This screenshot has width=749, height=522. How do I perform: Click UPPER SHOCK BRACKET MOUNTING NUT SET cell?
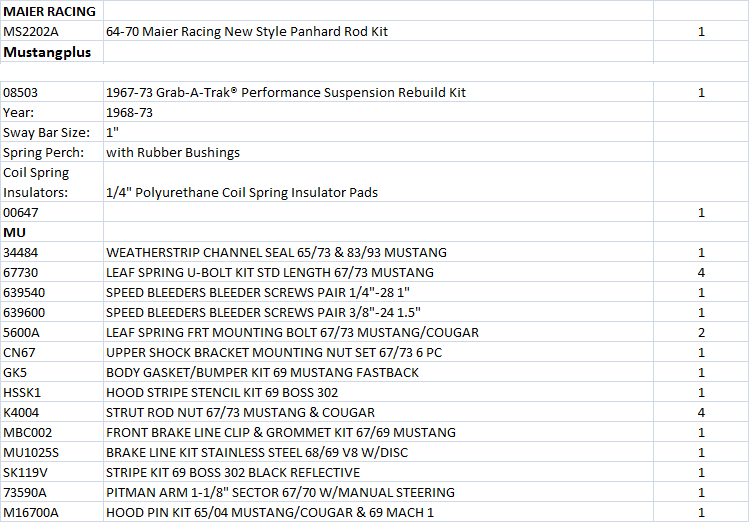pos(378,352)
